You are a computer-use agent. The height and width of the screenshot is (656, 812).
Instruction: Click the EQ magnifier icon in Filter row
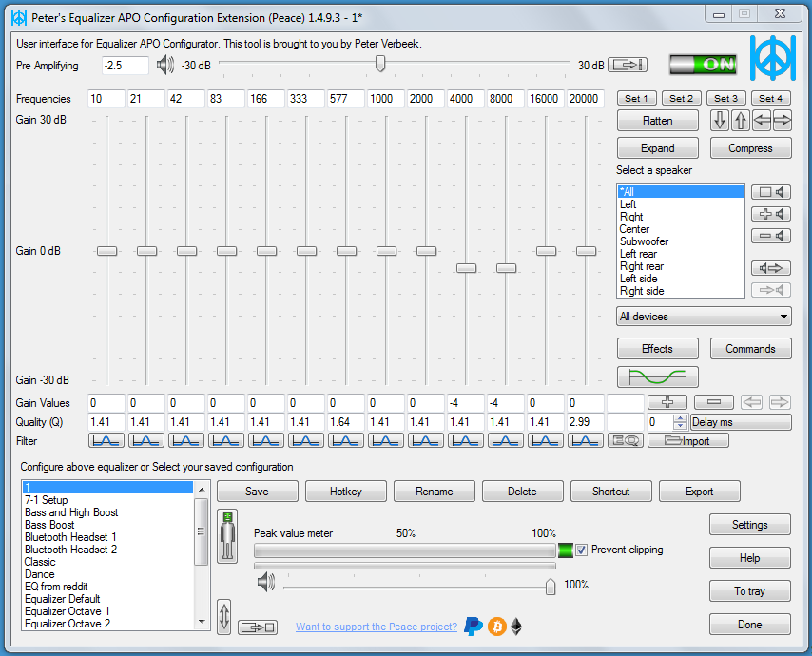[x=626, y=440]
